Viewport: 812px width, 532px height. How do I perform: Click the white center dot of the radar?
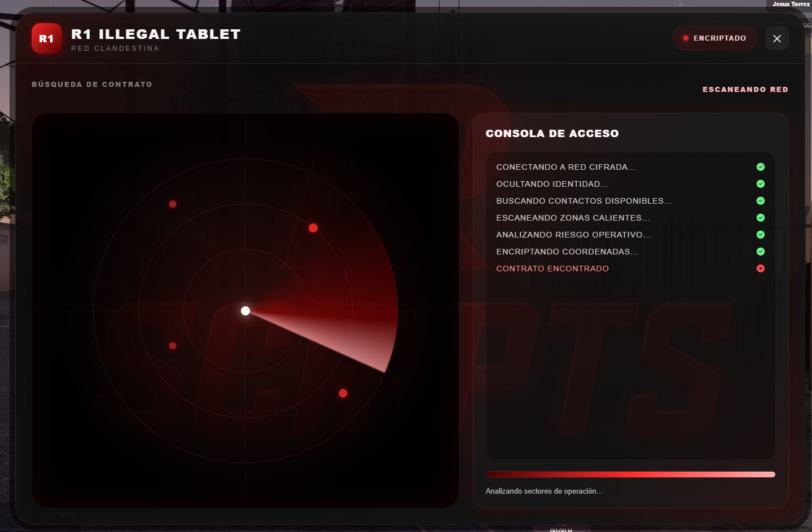tap(245, 311)
